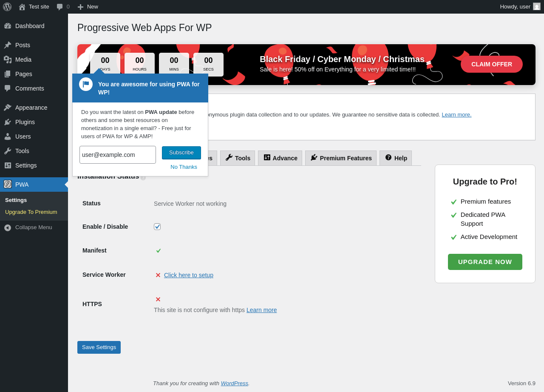Click the red X in the HTTPS row
The height and width of the screenshot is (392, 544).
[158, 299]
